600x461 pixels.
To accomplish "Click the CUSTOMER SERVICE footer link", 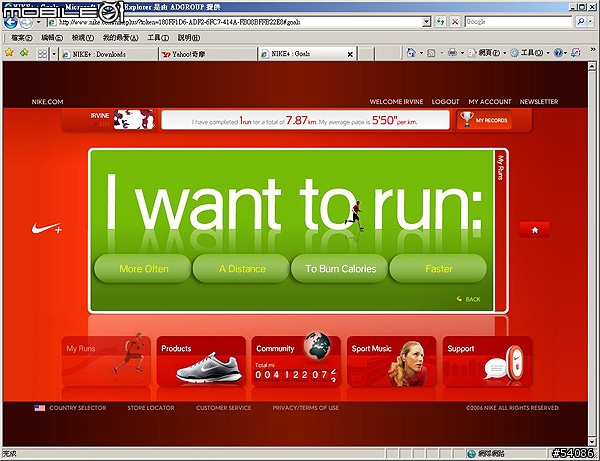I will pos(223,408).
